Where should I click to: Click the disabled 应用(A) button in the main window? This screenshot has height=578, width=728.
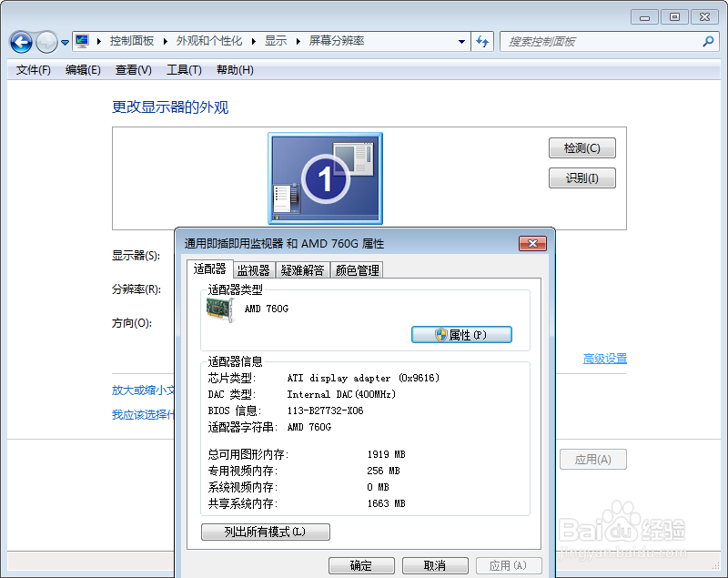593,459
